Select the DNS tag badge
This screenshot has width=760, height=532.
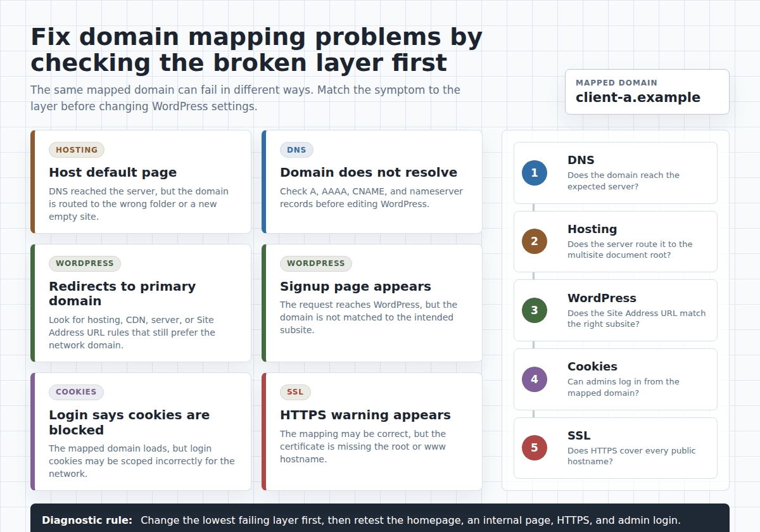(296, 150)
